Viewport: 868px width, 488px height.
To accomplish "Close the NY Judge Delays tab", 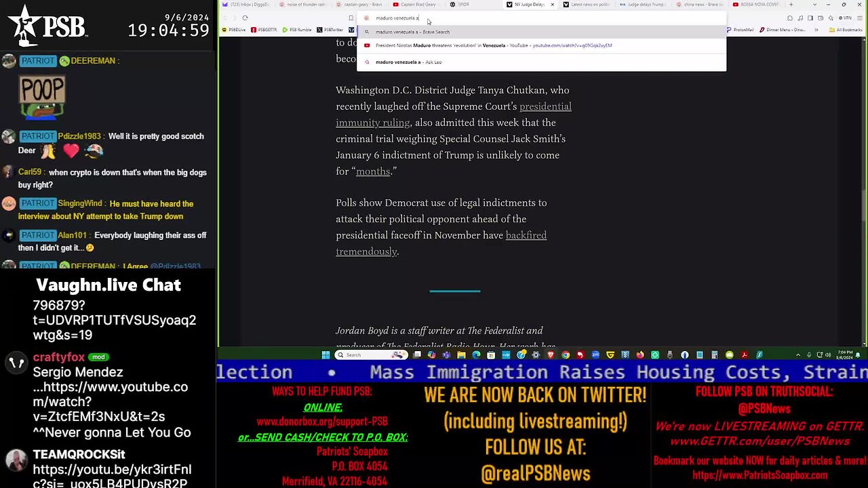I will pyautogui.click(x=553, y=5).
